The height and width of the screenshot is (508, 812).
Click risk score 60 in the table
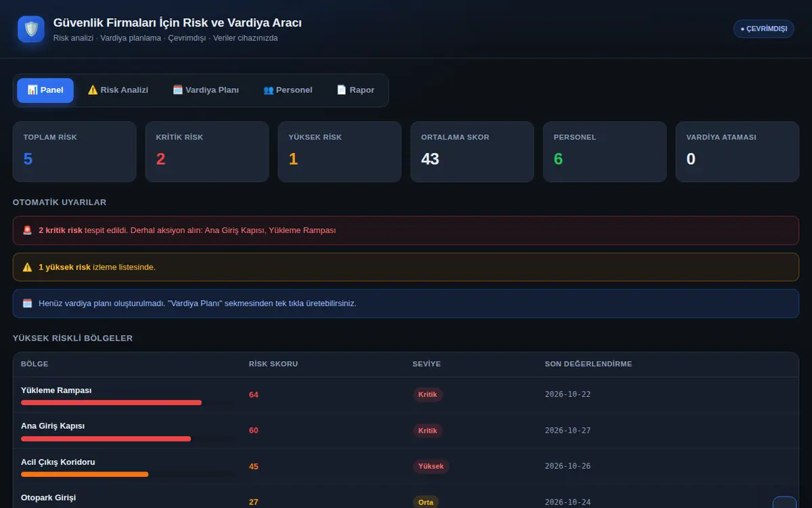(x=254, y=431)
